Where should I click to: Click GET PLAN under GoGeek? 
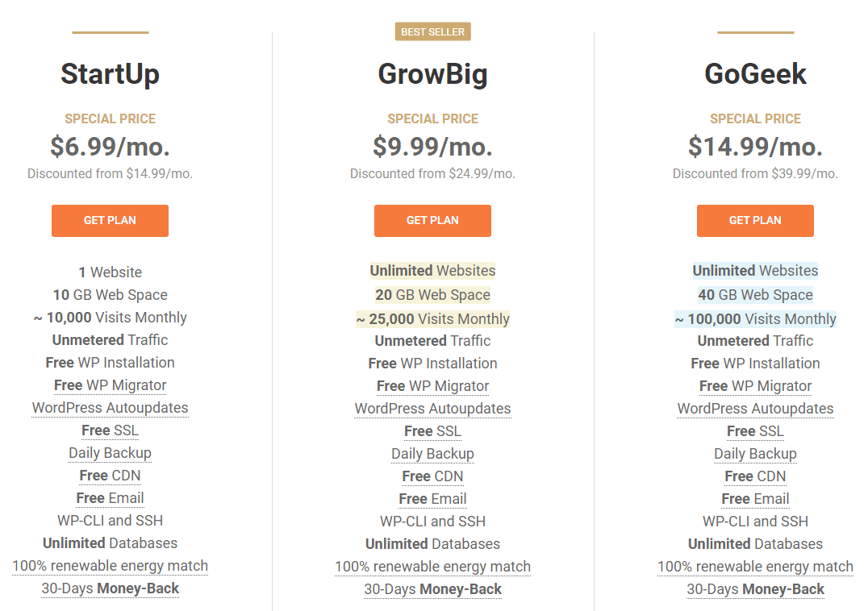(x=755, y=221)
